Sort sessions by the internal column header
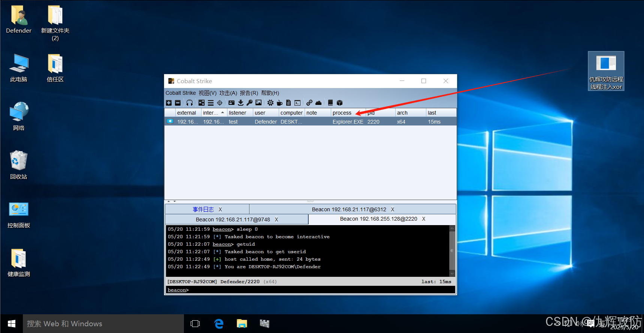 tap(214, 113)
